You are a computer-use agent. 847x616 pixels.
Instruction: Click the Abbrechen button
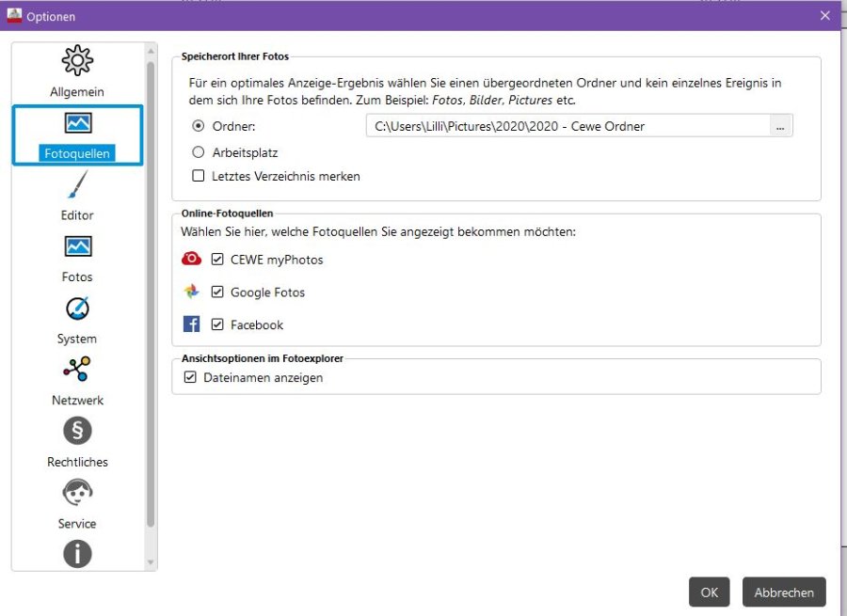tap(784, 592)
